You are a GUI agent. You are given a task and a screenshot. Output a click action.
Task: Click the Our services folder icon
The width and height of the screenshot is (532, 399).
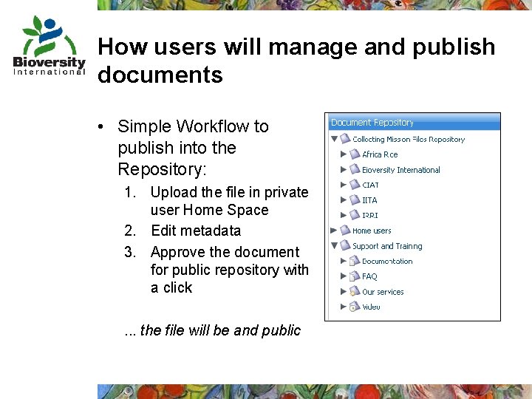pyautogui.click(x=355, y=291)
